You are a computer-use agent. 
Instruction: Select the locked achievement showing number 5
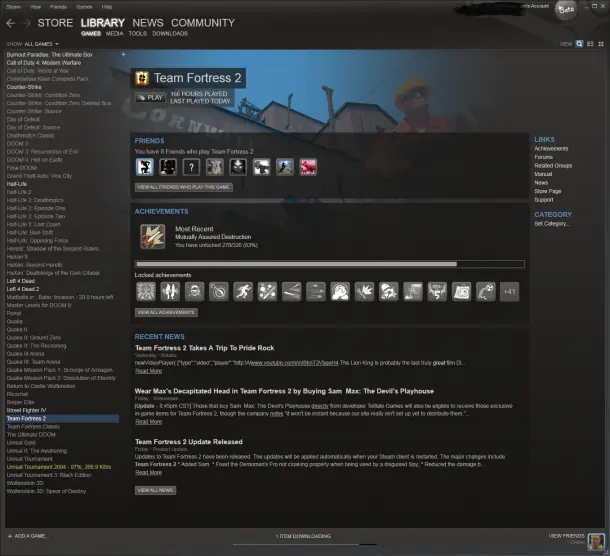[437, 292]
